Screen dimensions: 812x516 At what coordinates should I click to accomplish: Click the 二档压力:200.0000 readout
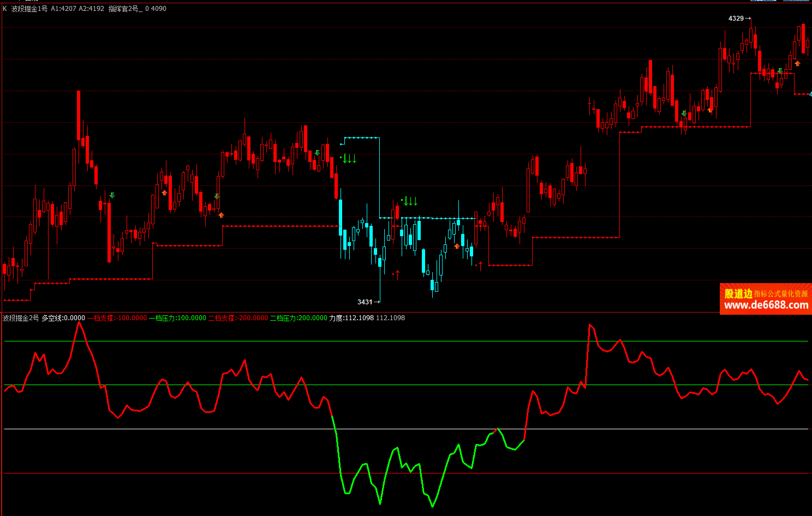[x=298, y=318]
